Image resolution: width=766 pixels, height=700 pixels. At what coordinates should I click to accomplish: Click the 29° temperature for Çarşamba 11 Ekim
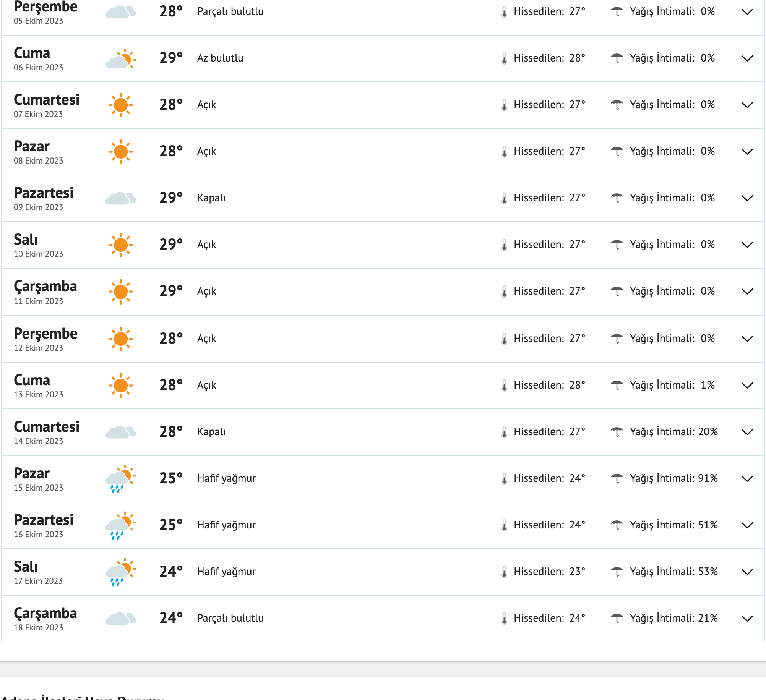coord(170,291)
